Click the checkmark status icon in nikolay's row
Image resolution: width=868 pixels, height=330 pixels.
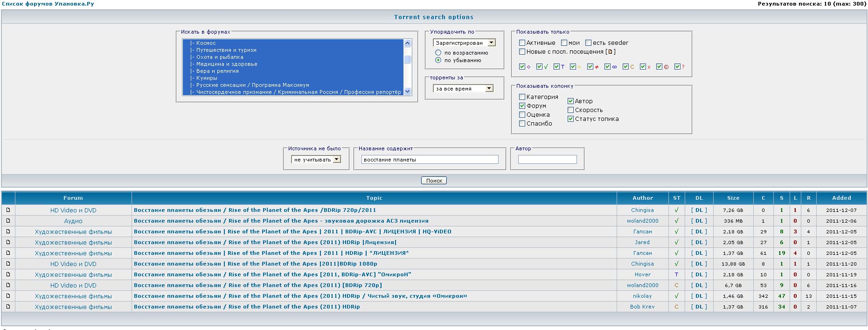tap(676, 296)
